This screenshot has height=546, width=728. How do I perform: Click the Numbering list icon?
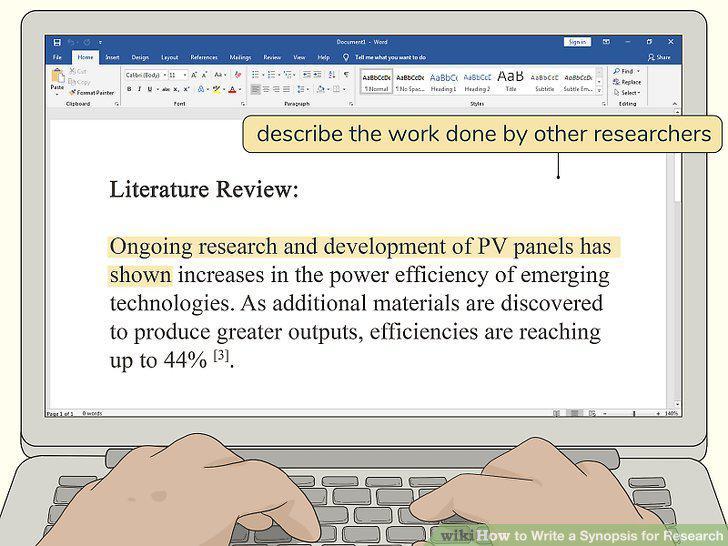[272, 74]
